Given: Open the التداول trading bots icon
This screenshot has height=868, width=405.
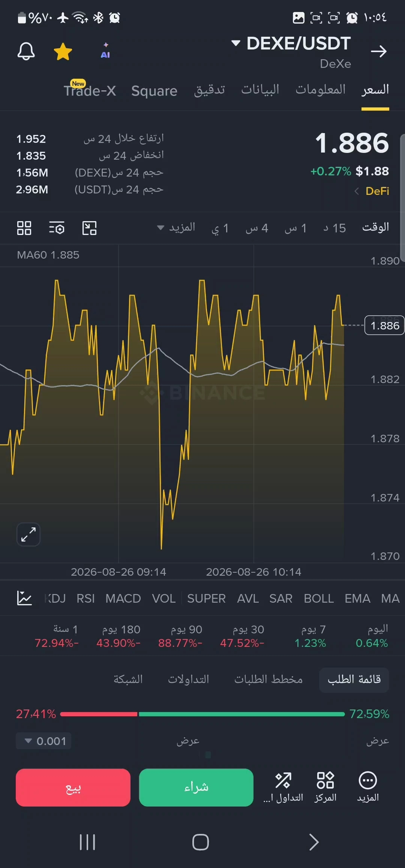Looking at the screenshot, I should pos(283,787).
